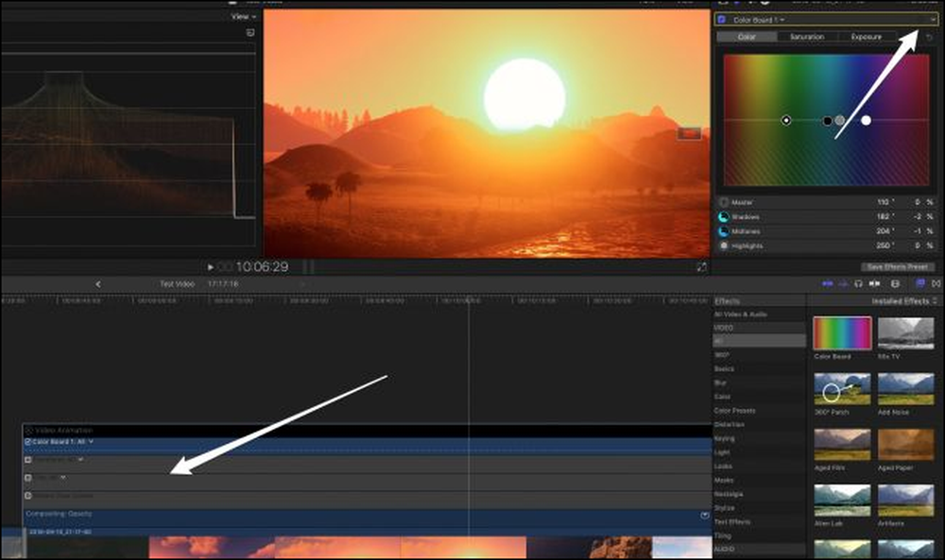Select the Add Noise effect thumbnail
Screen dimensions: 945x560
tap(906, 389)
